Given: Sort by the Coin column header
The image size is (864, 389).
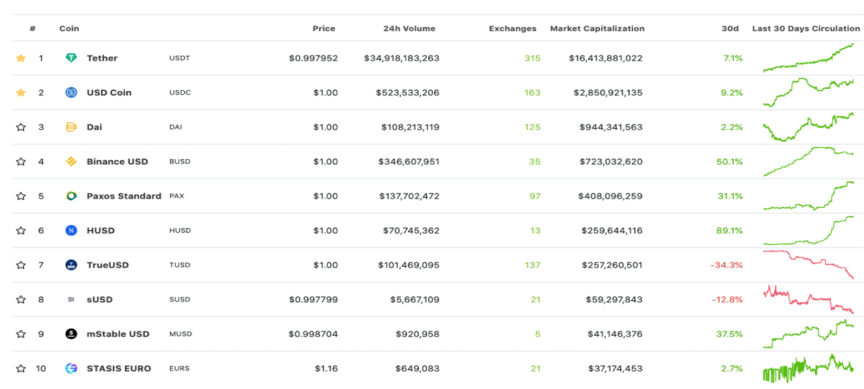Looking at the screenshot, I should (x=69, y=29).
